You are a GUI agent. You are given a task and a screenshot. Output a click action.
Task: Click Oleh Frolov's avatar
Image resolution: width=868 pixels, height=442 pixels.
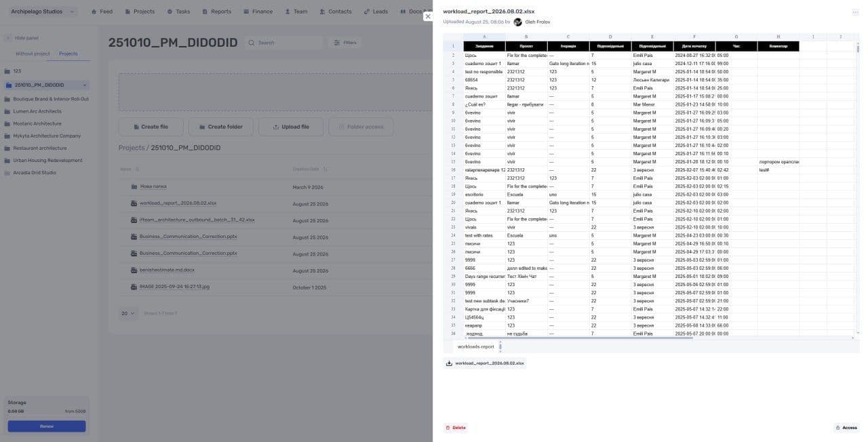pos(518,22)
